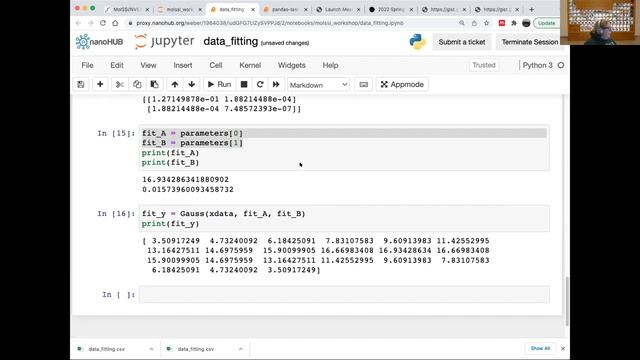Image resolution: width=640 pixels, height=360 pixels.
Task: Go forward in browser history
Action: tap(90, 23)
